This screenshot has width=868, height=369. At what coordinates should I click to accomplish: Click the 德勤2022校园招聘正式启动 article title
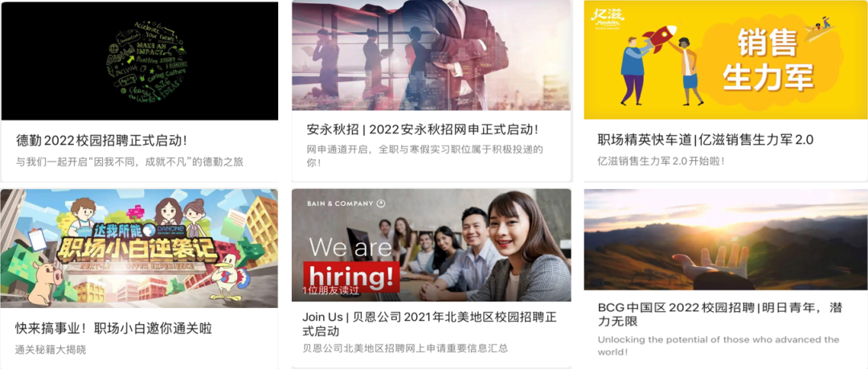[x=101, y=140]
